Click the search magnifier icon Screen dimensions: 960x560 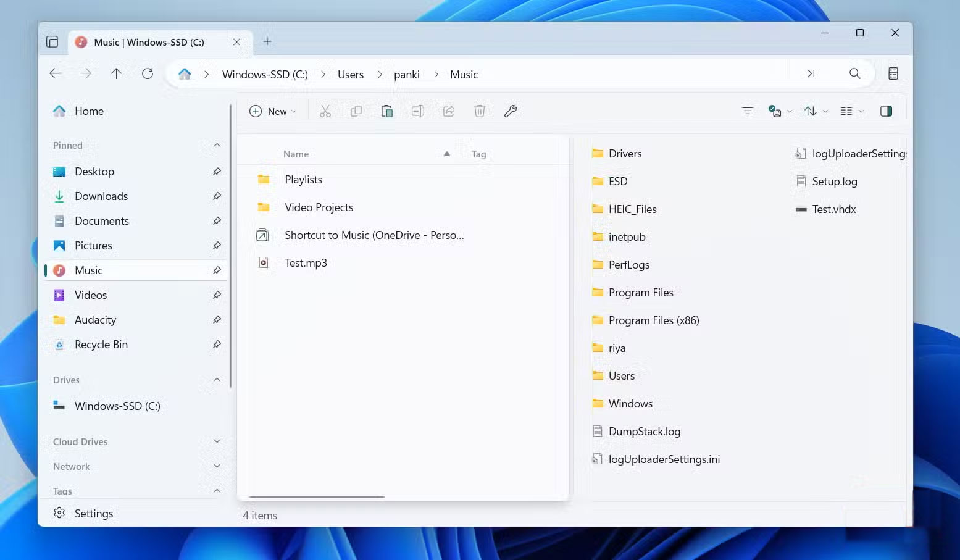(855, 73)
